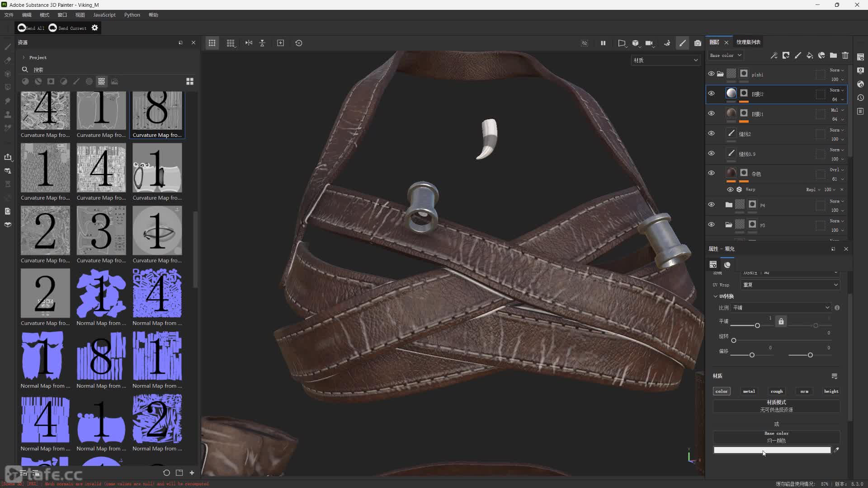Toggle the rough channel button
The height and width of the screenshot is (488, 868).
[x=776, y=391]
